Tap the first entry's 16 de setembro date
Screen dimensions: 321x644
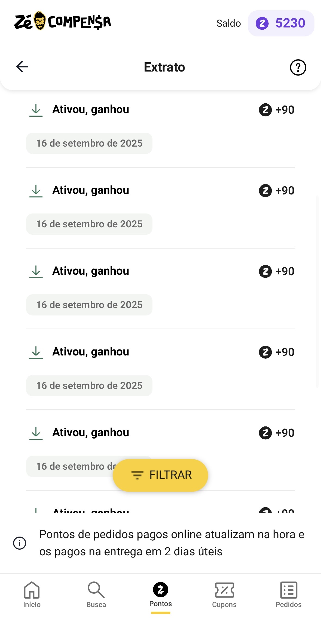(x=89, y=143)
